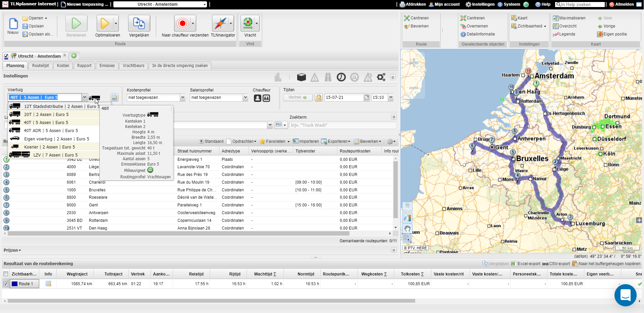Click the time/clock icon in Instellingen toolbar
644x313 pixels.
pos(341,77)
